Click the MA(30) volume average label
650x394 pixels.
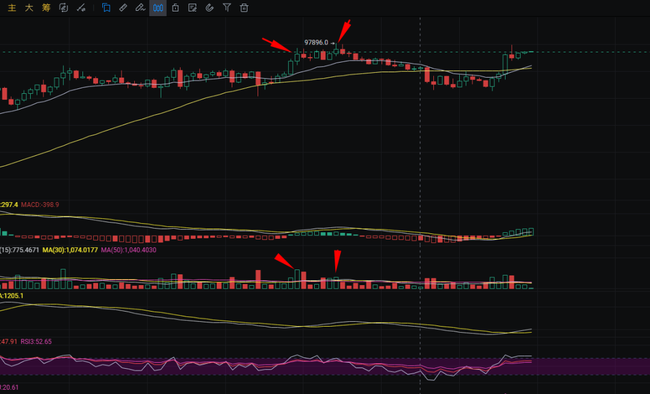coord(70,250)
